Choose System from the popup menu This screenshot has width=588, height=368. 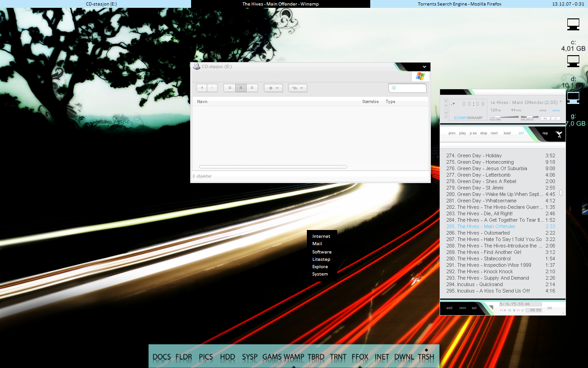pos(320,274)
